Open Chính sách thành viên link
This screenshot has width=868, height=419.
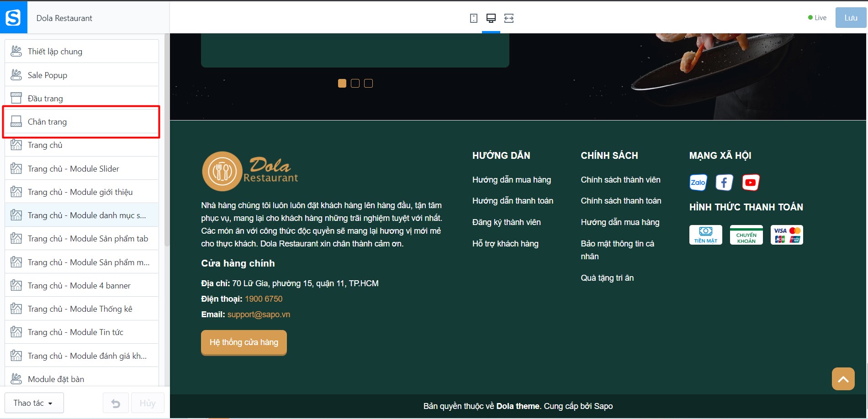click(620, 180)
